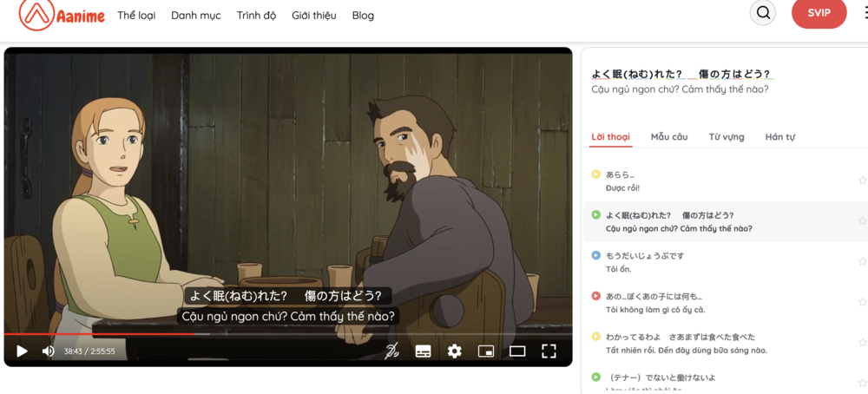Open the Hán tự tab
This screenshot has width=868, height=394.
tap(779, 137)
